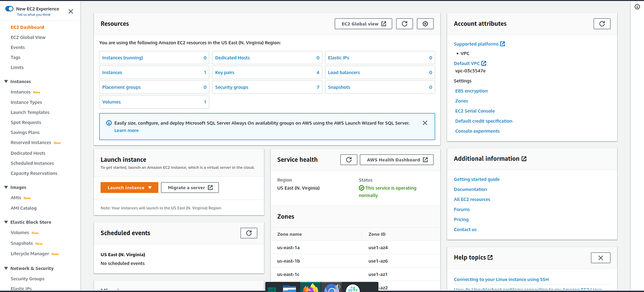Open Console experiments setting

pos(477,131)
